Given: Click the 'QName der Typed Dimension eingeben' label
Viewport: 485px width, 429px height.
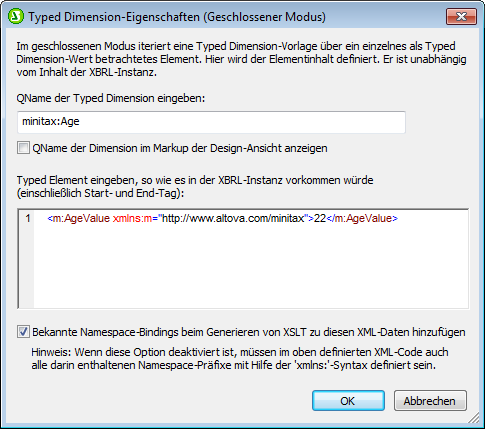Looking at the screenshot, I should [x=111, y=98].
